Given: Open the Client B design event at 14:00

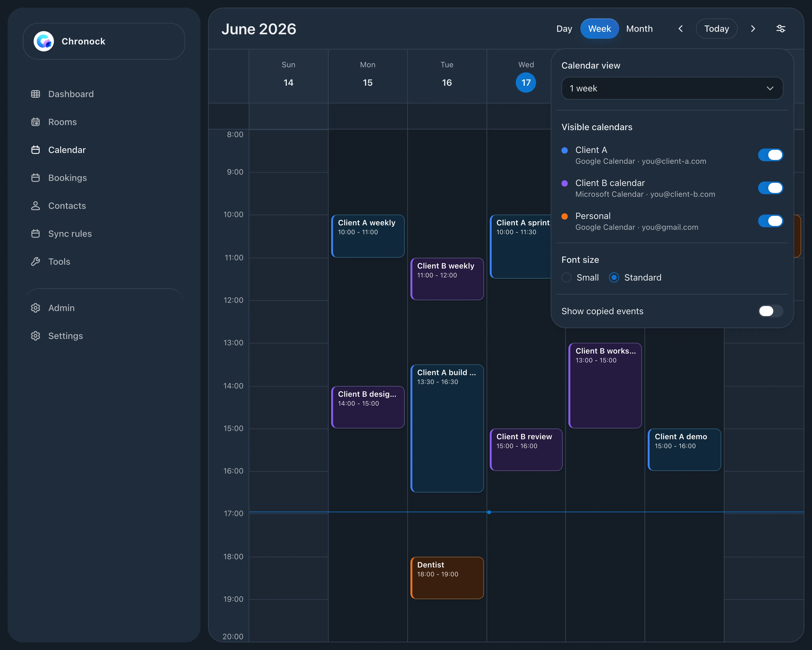Looking at the screenshot, I should [x=368, y=407].
